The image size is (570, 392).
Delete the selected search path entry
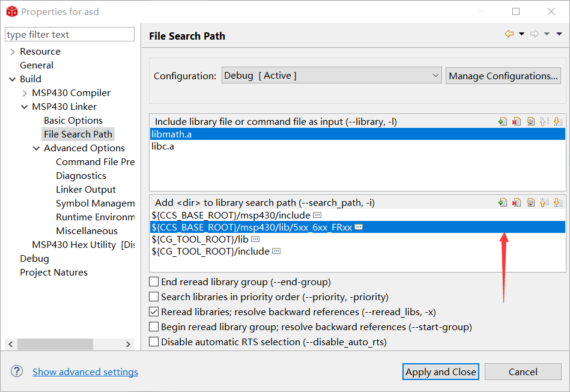pos(517,202)
